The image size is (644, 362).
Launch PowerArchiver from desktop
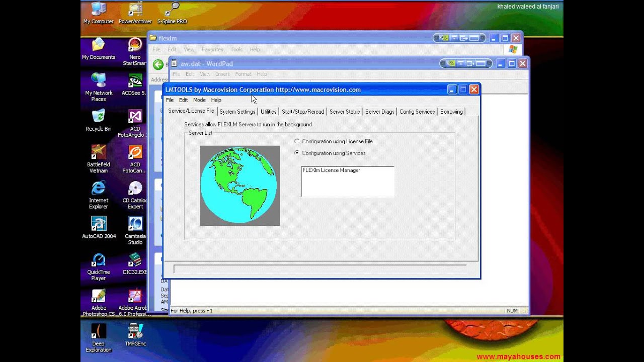[x=135, y=13]
